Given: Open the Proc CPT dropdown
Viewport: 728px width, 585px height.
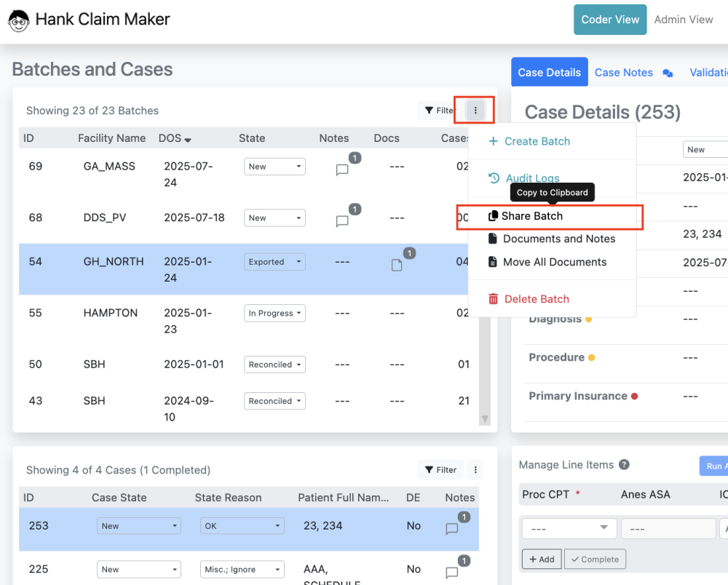Looking at the screenshot, I should (x=569, y=528).
